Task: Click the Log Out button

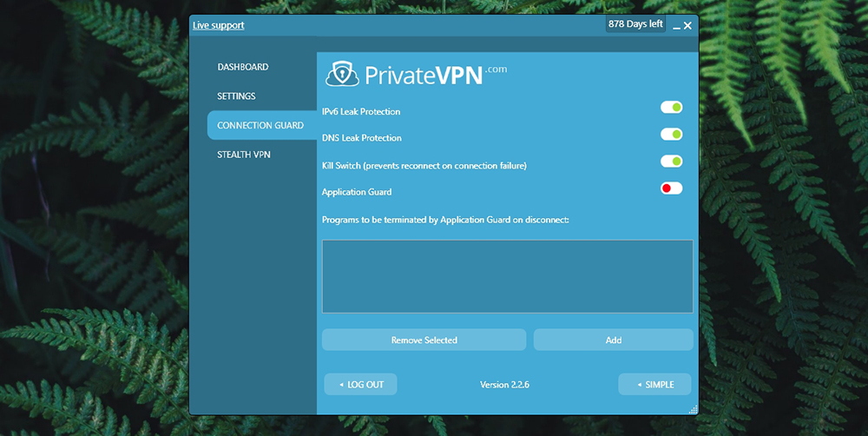Action: [x=360, y=384]
